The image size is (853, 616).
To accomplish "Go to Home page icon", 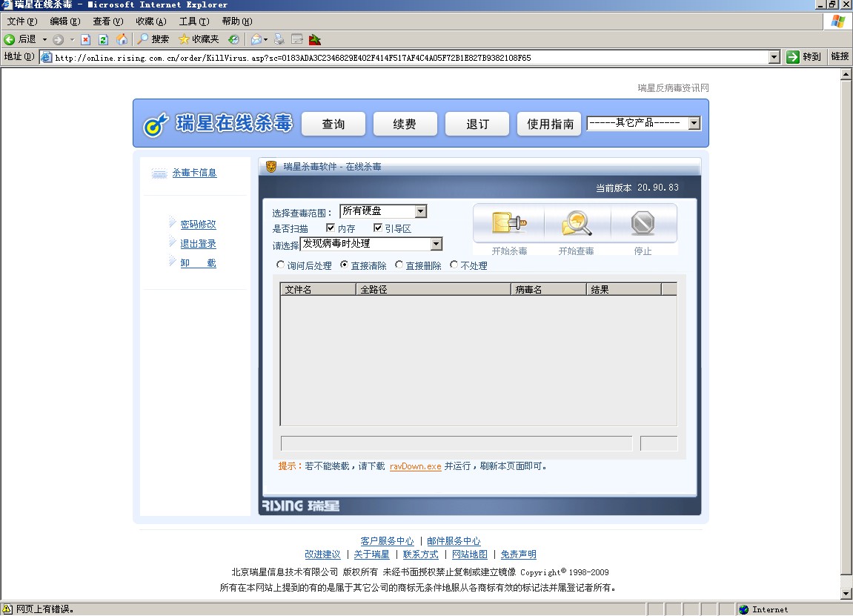I will point(122,39).
